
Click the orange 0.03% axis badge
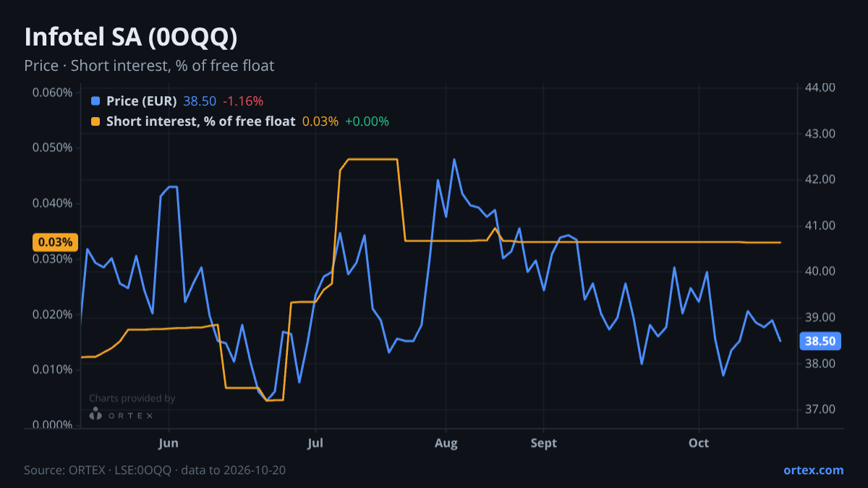point(54,242)
